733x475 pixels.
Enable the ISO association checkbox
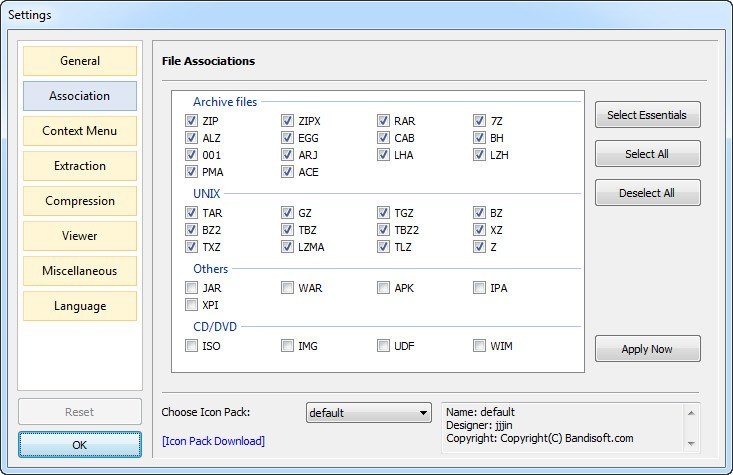tap(192, 346)
